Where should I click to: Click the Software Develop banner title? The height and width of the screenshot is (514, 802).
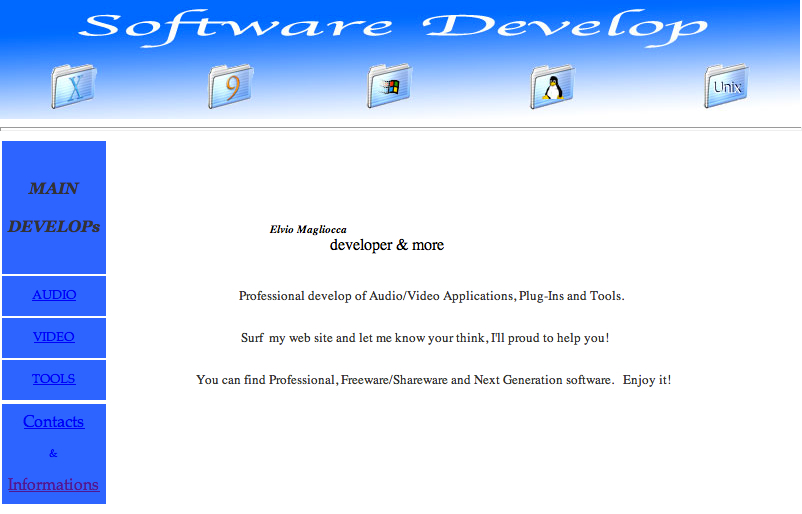(x=392, y=27)
